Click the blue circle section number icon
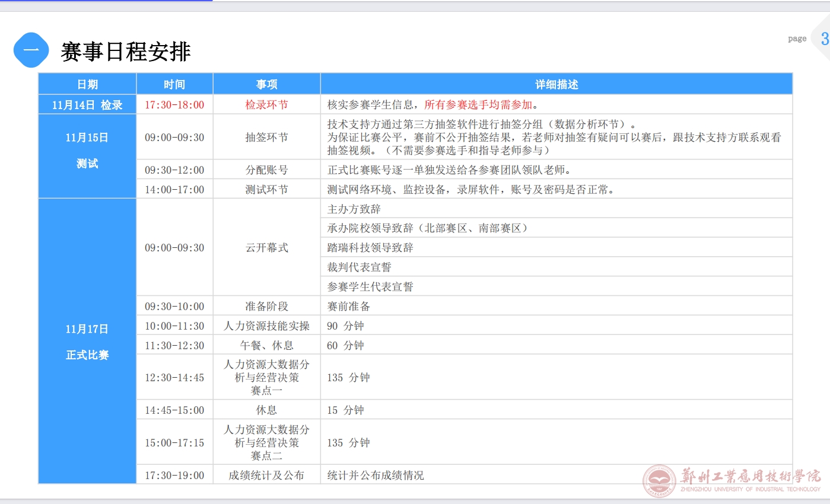The height and width of the screenshot is (504, 830). click(x=31, y=50)
